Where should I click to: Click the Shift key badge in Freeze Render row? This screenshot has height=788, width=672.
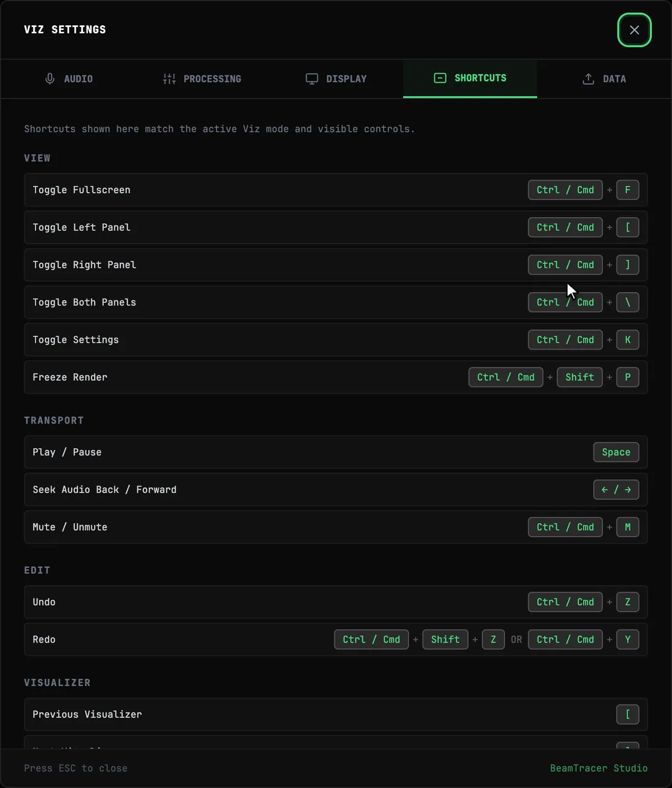pyautogui.click(x=579, y=377)
